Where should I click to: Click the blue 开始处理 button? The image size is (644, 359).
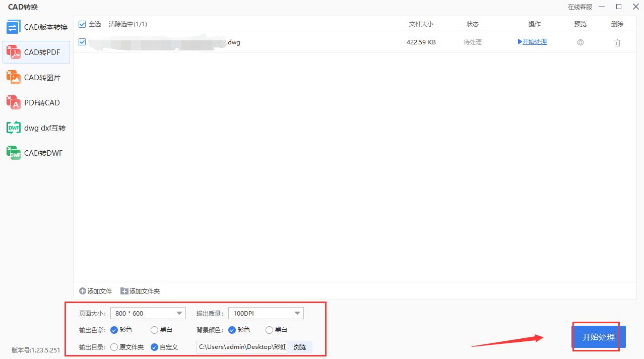(x=598, y=337)
